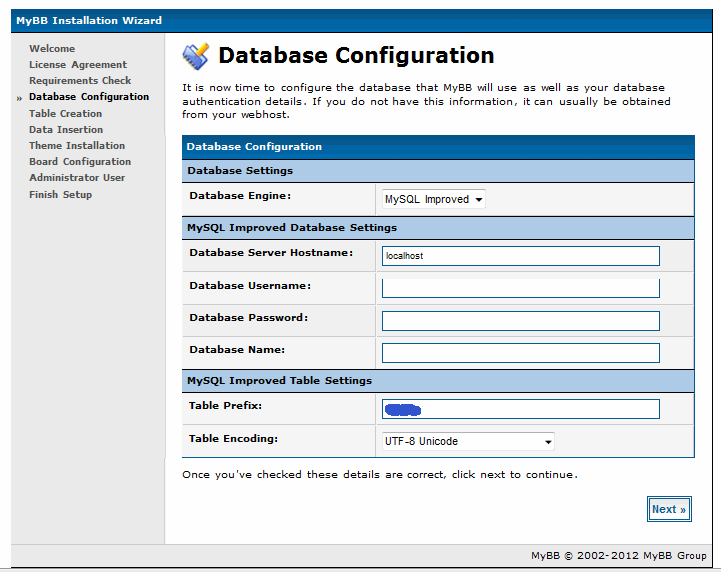Open the Table Encoding dropdown
Viewport: 721px width, 572px height.
[x=468, y=441]
